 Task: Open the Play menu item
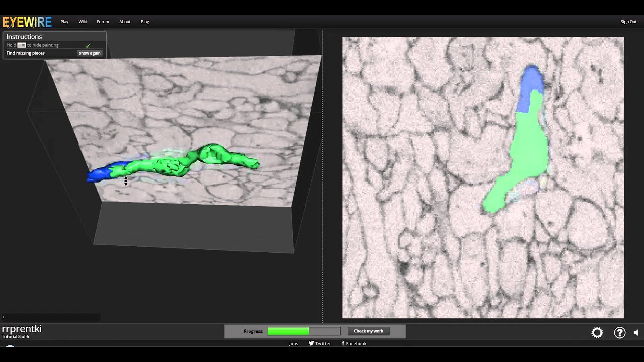click(x=64, y=22)
